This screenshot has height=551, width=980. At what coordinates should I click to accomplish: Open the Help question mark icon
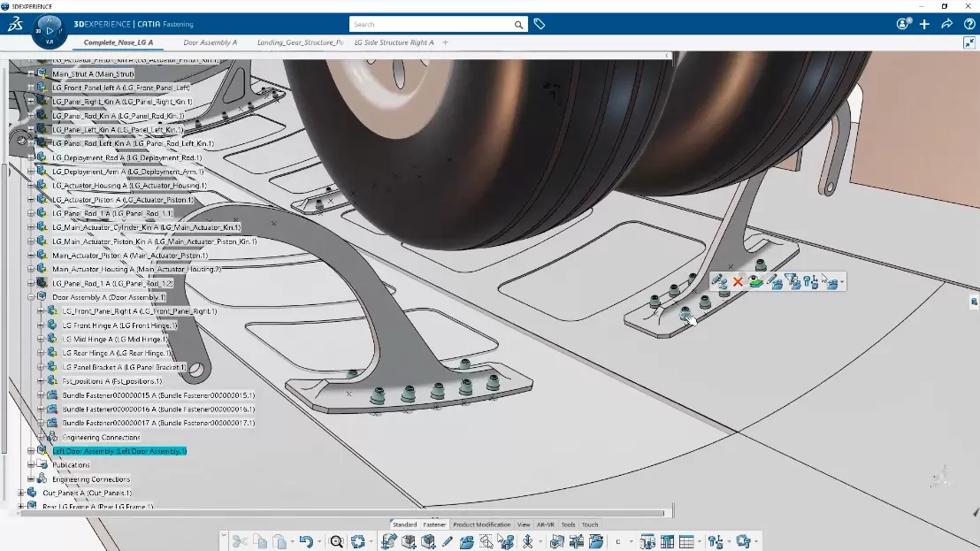(968, 25)
